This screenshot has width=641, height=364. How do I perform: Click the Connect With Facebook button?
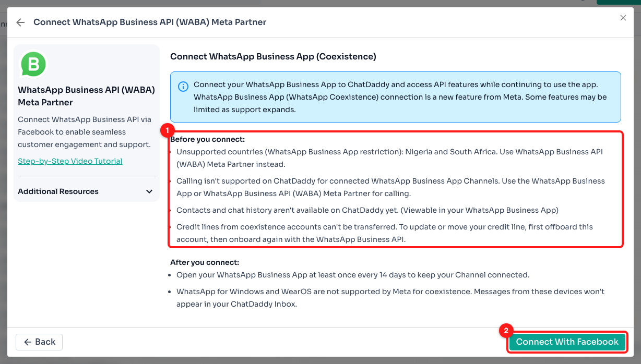[567, 342]
